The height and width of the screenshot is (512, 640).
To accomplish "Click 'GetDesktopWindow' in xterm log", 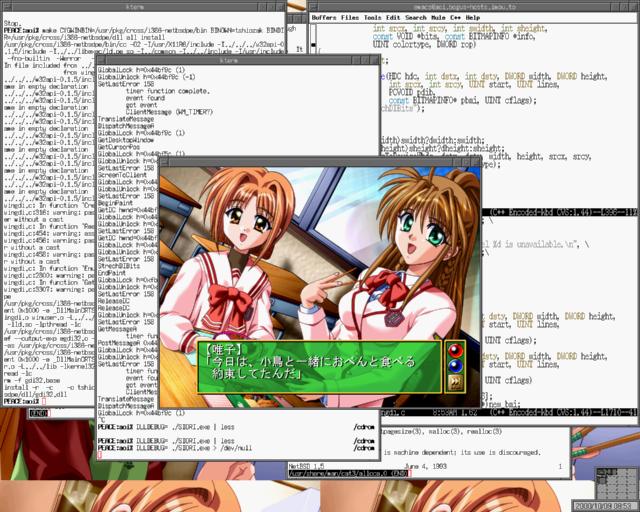I will click(126, 140).
